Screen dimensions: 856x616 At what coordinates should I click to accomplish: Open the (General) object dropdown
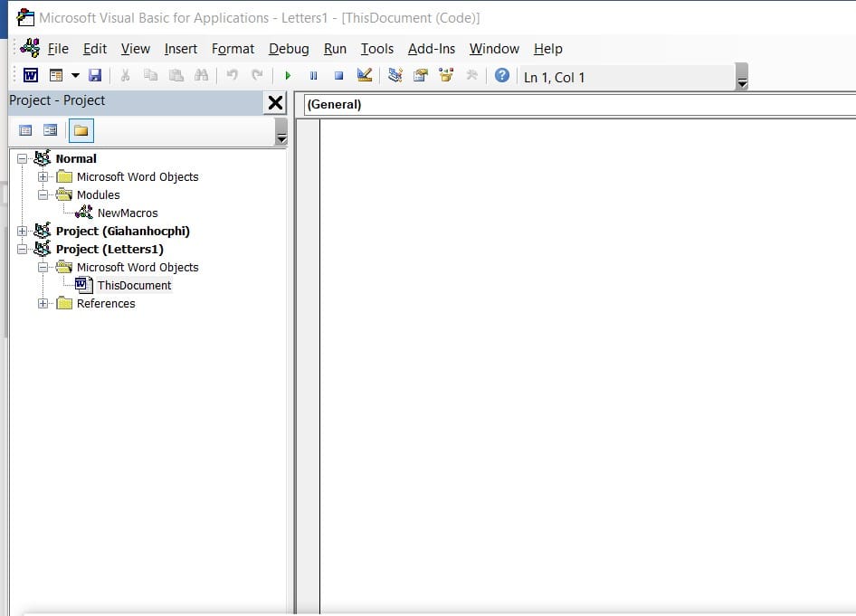coord(579,104)
